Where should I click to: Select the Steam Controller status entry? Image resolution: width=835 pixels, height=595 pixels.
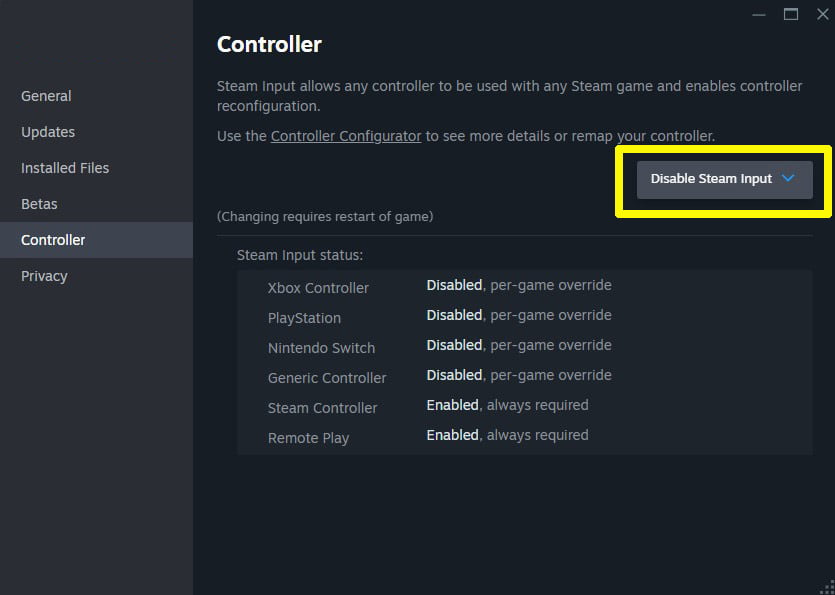point(322,408)
